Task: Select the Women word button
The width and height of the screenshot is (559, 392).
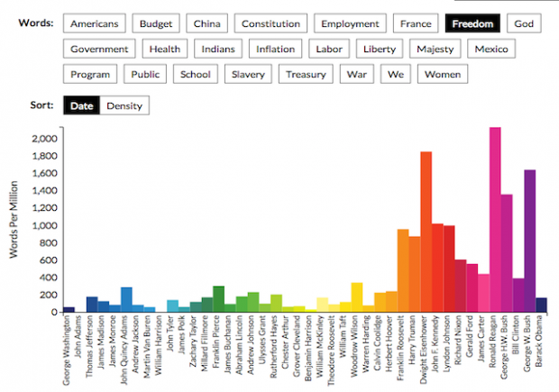Action: 442,75
